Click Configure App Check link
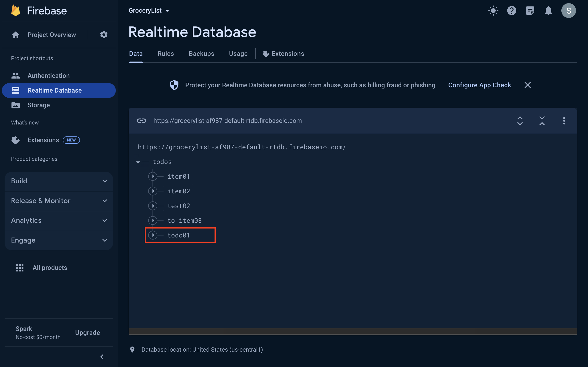588x367 pixels. (480, 85)
